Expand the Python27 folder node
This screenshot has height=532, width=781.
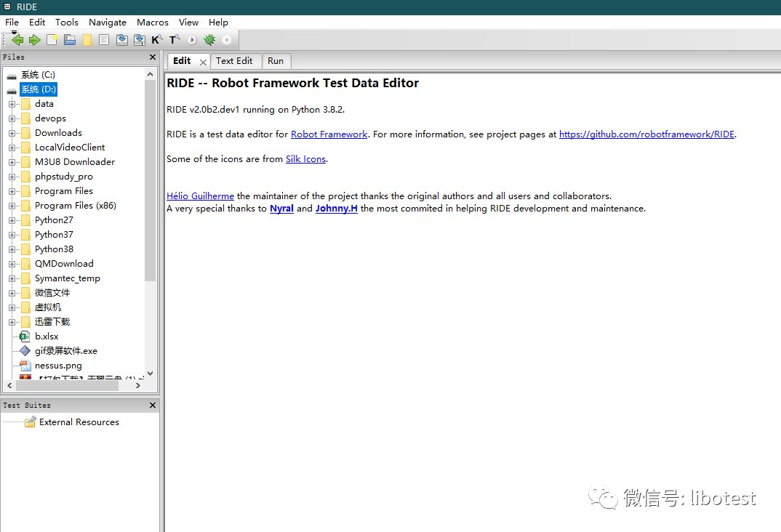pos(12,220)
